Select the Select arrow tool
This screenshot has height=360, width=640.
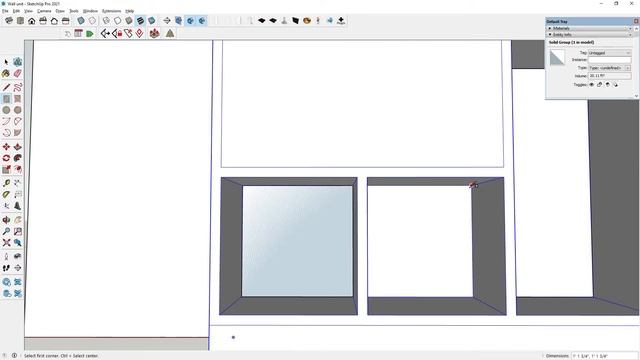(x=6, y=62)
